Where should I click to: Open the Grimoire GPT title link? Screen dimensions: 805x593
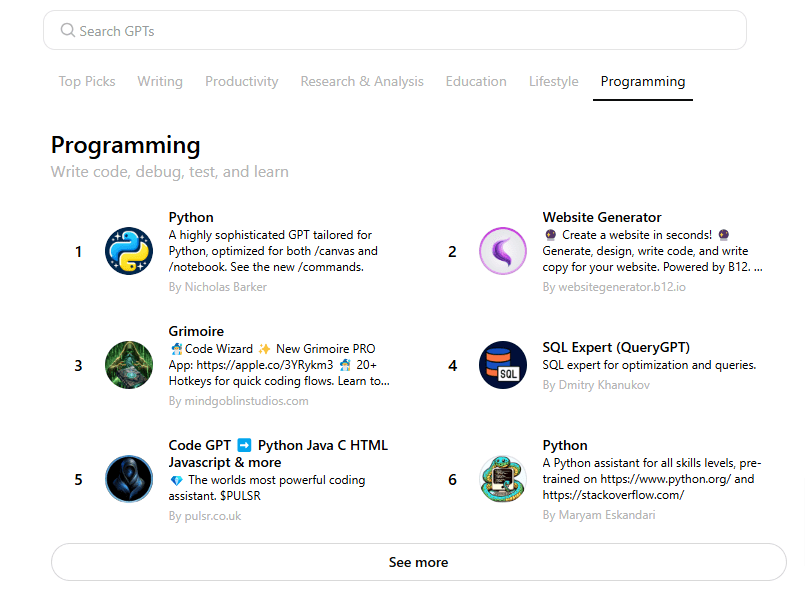[x=196, y=331]
